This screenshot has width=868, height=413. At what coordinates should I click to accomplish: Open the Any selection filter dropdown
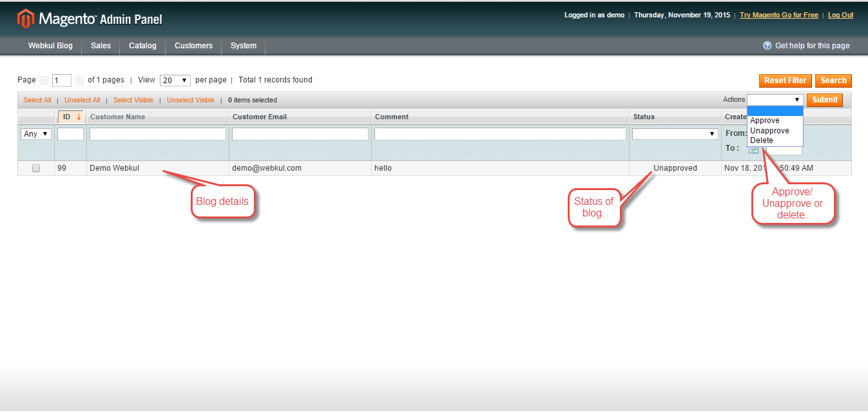(x=36, y=134)
